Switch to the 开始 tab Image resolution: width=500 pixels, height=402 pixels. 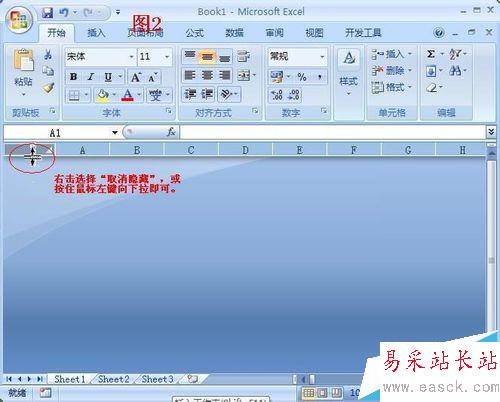click(x=57, y=33)
